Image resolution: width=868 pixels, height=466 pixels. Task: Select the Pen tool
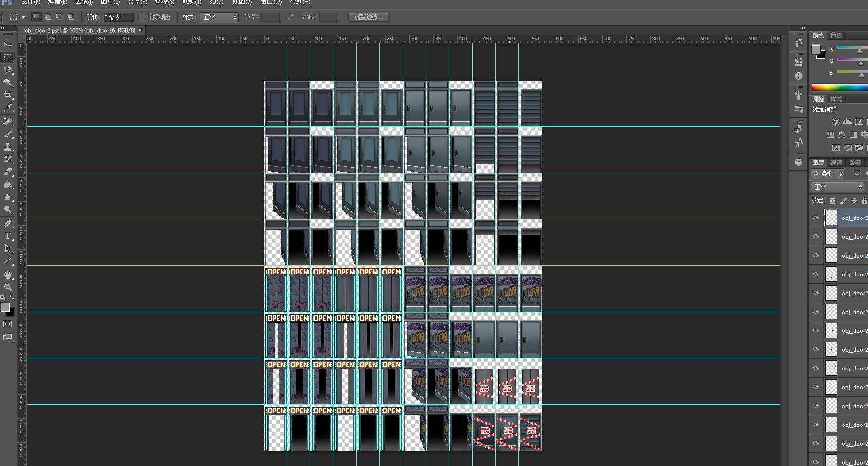(8, 223)
